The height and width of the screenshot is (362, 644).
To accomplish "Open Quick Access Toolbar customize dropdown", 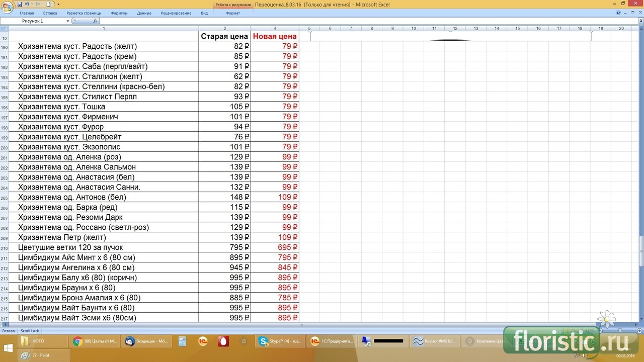I will pos(59,4).
